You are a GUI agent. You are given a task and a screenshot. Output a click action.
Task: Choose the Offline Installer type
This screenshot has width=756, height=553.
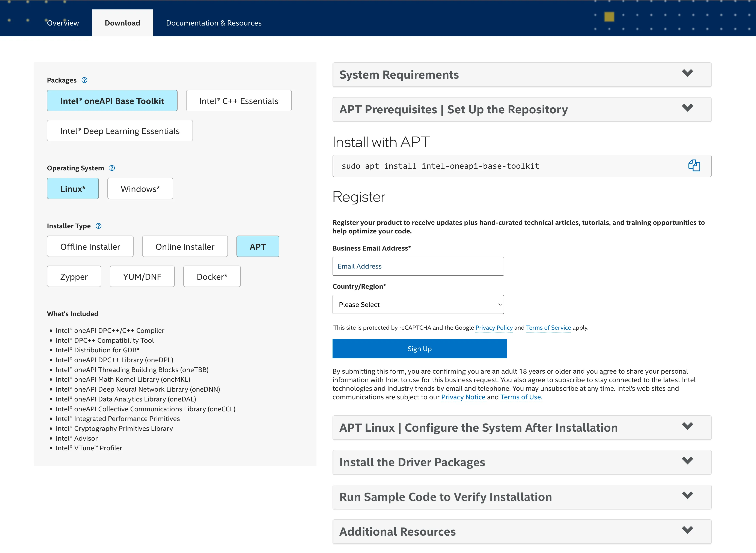point(90,247)
